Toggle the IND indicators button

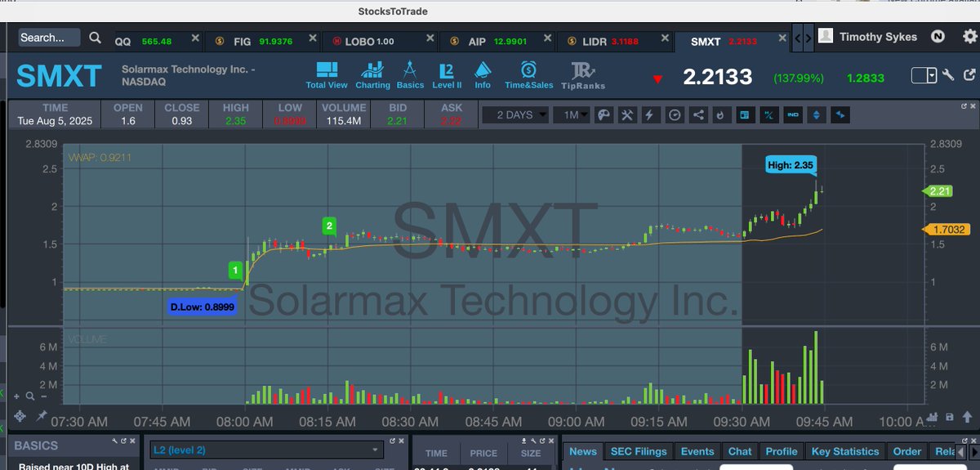pos(792,115)
